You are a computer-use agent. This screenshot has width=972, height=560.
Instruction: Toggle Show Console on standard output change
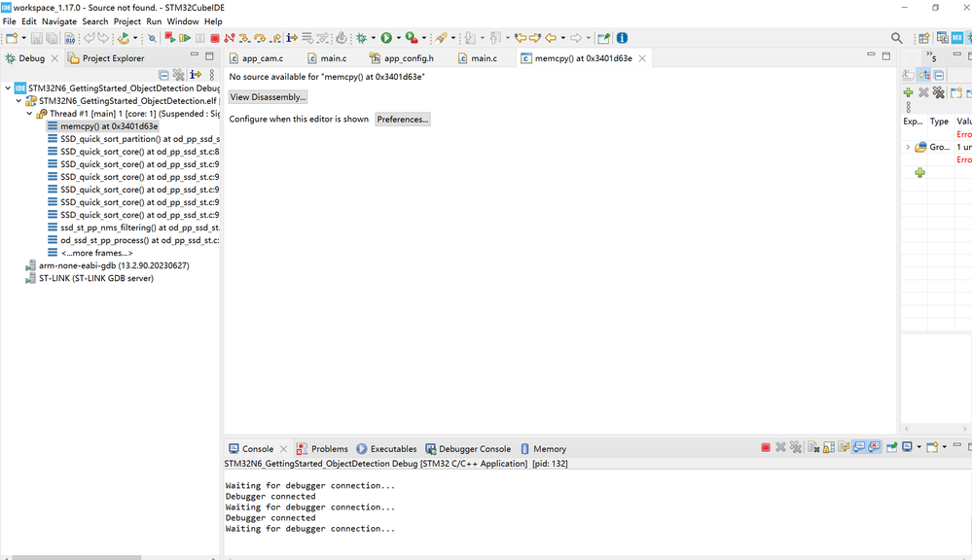858,447
